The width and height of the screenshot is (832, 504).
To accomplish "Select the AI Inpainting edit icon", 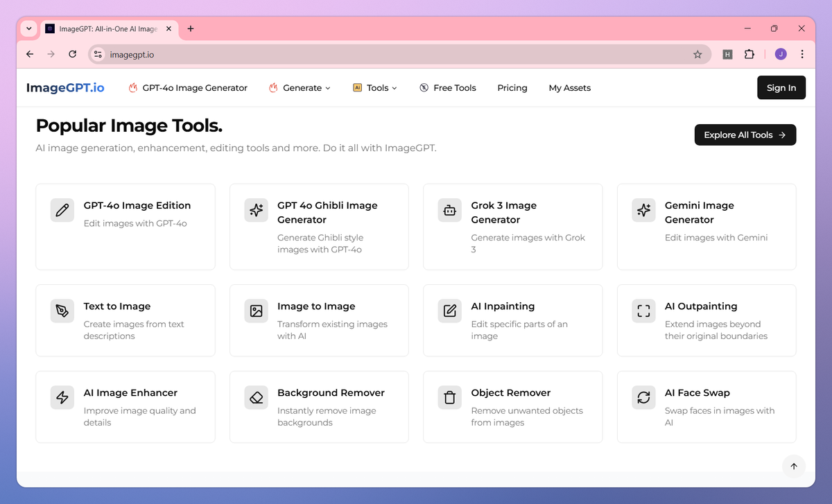I will coord(449,311).
